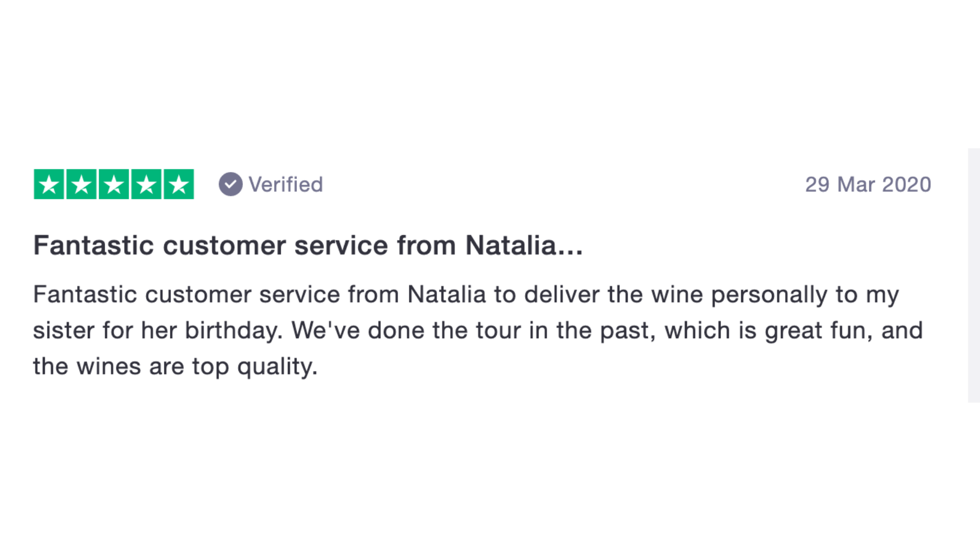Choose the fourth green rating star
The height and width of the screenshot is (551, 980).
point(146,184)
